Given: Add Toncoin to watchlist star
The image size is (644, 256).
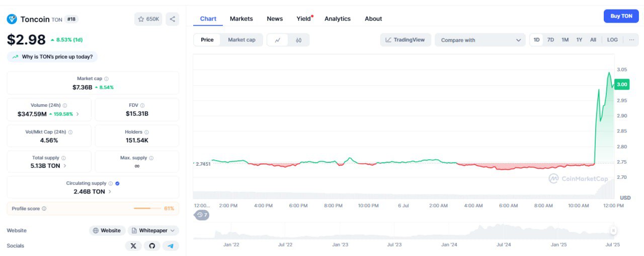Looking at the screenshot, I should coord(141,19).
